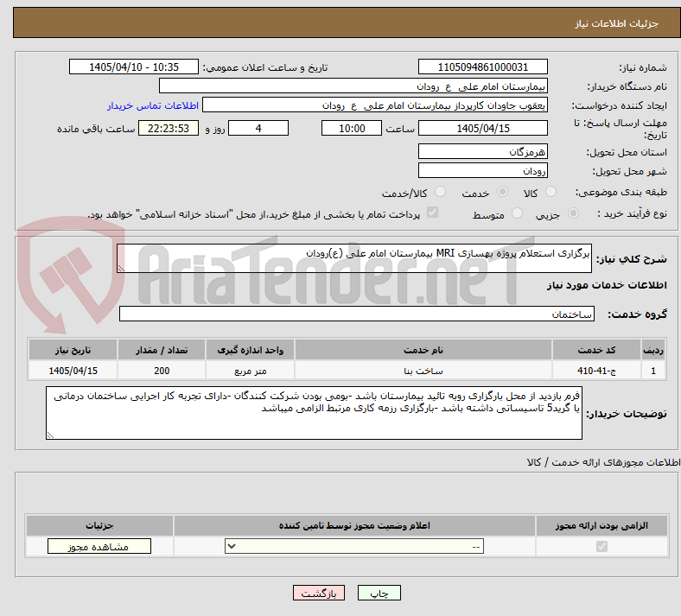The image size is (681, 616).
Task: Click the announcement date 1405/04/10 - 10:35 field
Action: tap(134, 67)
